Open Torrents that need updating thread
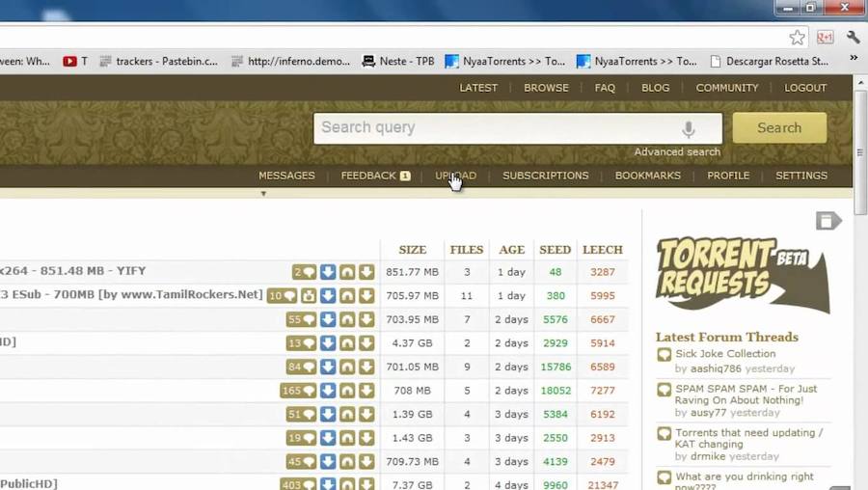The width and height of the screenshot is (868, 490). click(x=749, y=438)
